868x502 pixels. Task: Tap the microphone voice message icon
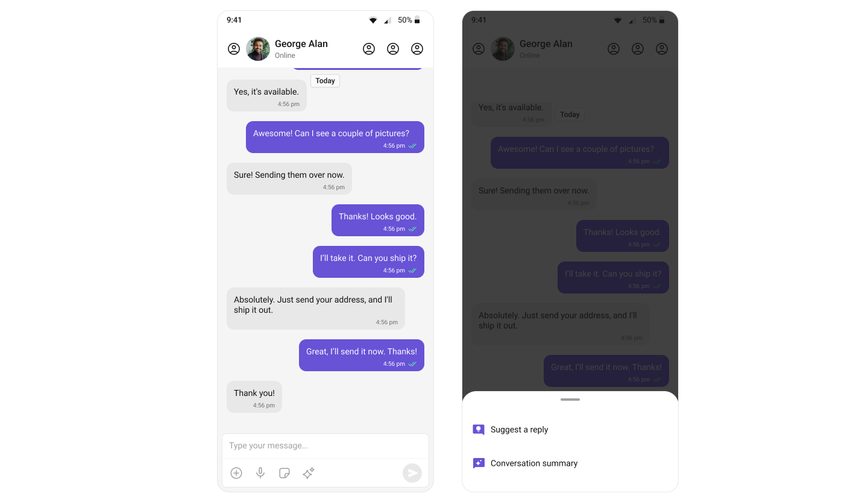click(260, 473)
